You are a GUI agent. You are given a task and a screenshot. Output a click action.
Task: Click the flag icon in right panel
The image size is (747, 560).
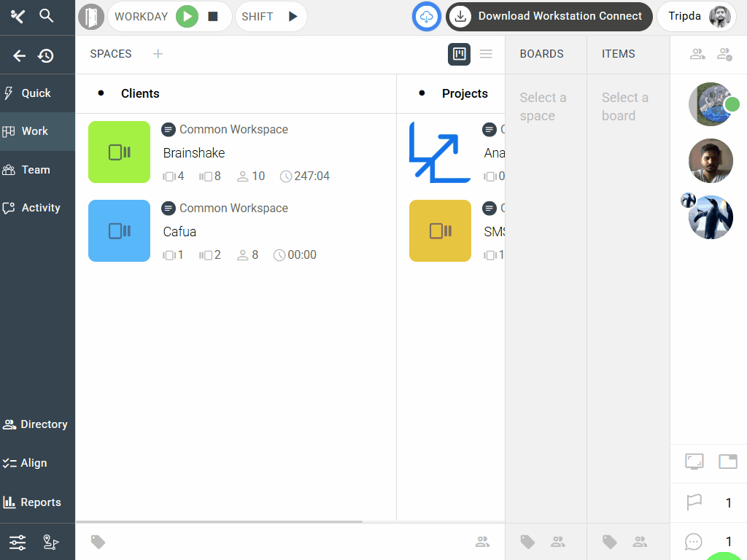[694, 502]
